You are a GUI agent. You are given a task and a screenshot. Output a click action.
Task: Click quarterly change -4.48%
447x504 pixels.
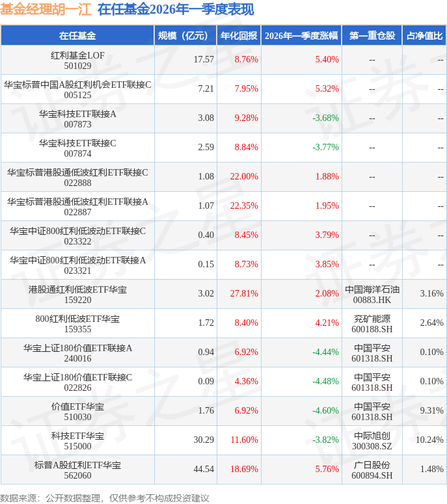(x=325, y=381)
